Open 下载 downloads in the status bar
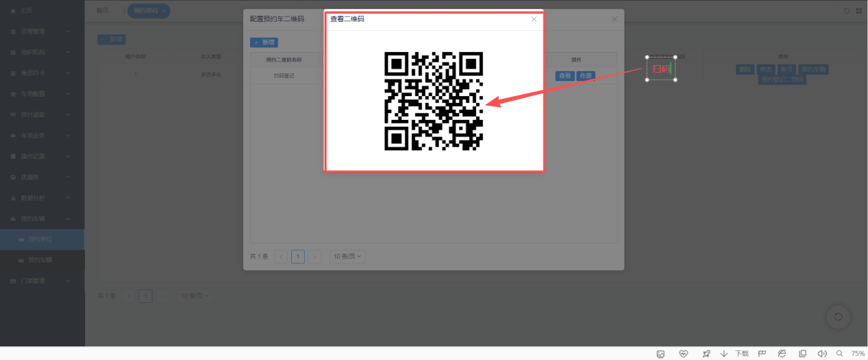The image size is (868, 360). [x=735, y=354]
